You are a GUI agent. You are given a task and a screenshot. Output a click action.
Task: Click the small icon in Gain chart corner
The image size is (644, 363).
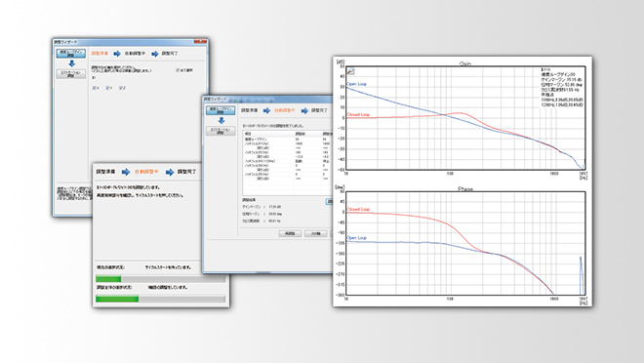[350, 71]
